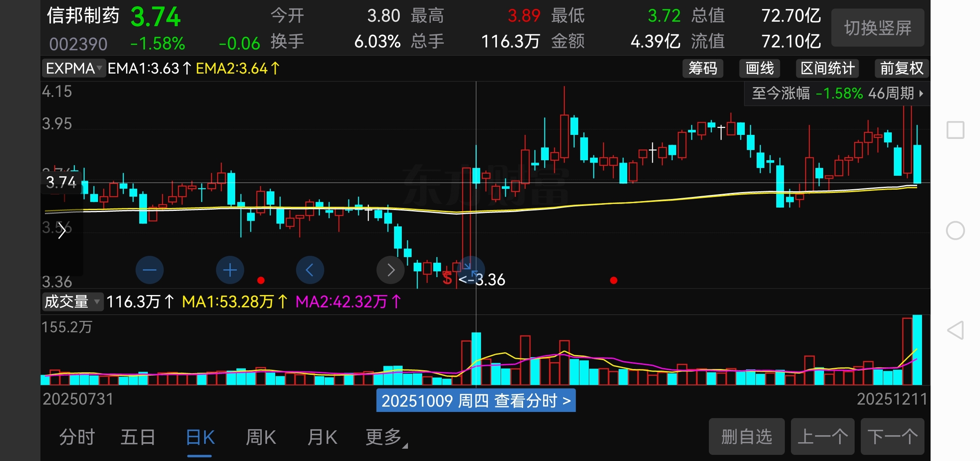
Task: Pan chart left with blue arrow
Action: point(310,270)
